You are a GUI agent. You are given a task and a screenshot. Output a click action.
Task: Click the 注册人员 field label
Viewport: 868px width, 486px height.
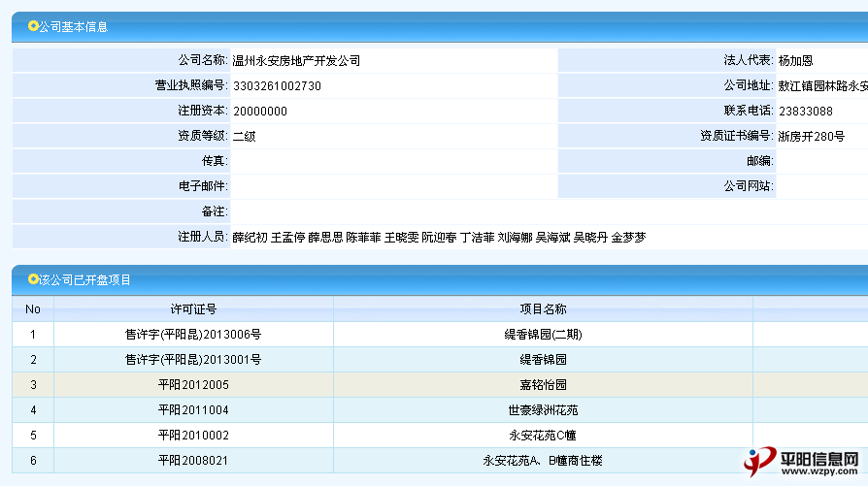coord(202,238)
